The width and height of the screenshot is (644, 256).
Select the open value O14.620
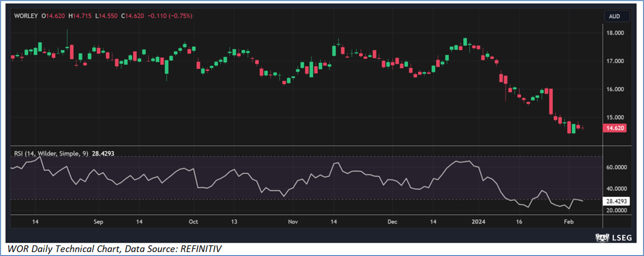(x=53, y=16)
